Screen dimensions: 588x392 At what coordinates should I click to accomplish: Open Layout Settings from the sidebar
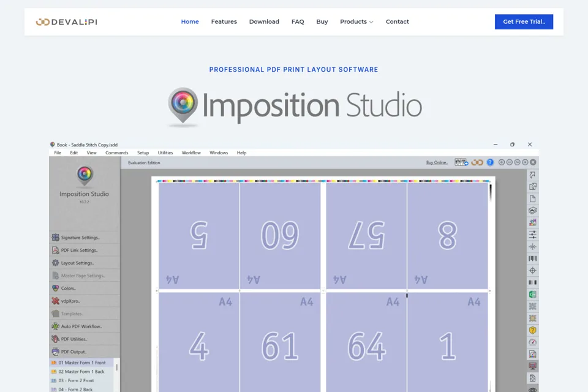coord(85,263)
